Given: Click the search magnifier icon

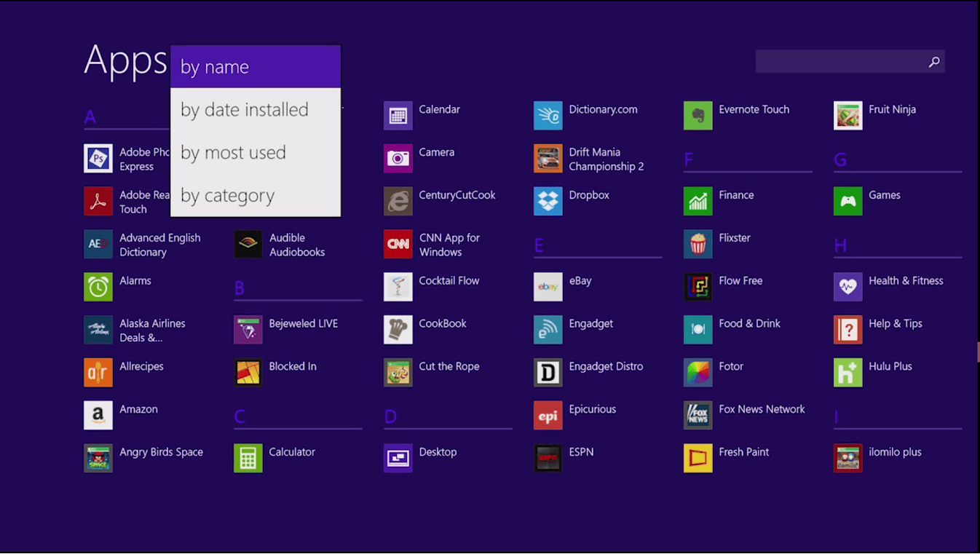Looking at the screenshot, I should tap(933, 62).
